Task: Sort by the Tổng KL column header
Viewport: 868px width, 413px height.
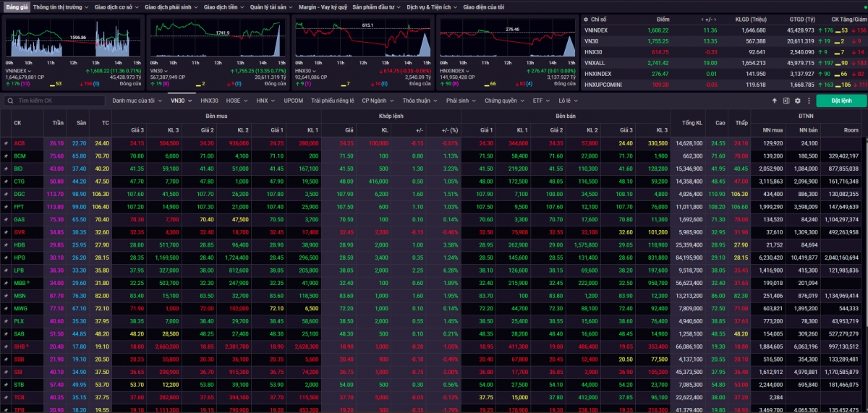Action: tap(688, 122)
